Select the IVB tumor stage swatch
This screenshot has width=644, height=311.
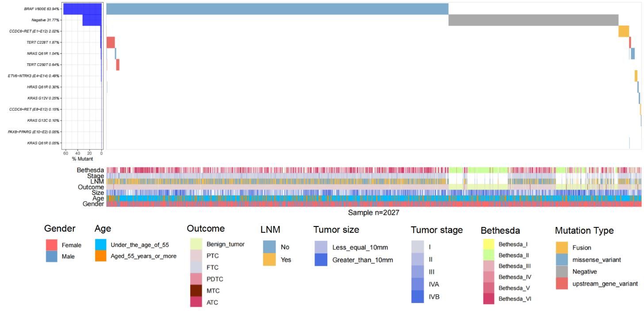tap(418, 296)
